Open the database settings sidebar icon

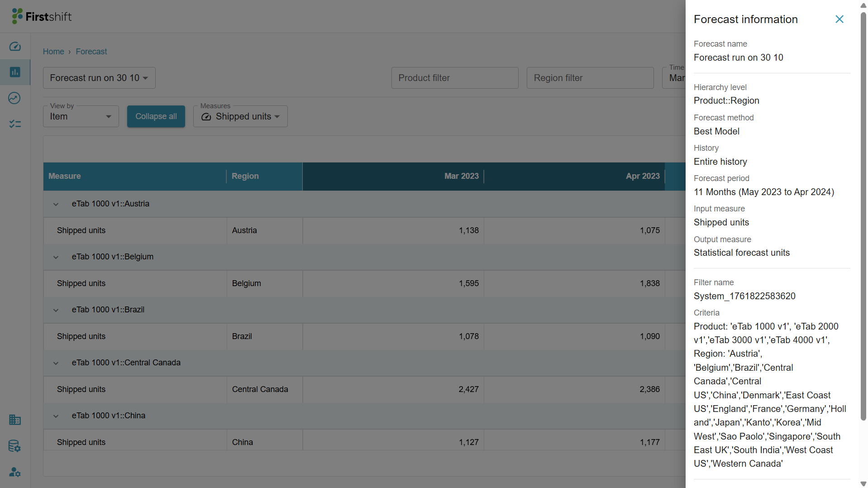pyautogui.click(x=15, y=446)
